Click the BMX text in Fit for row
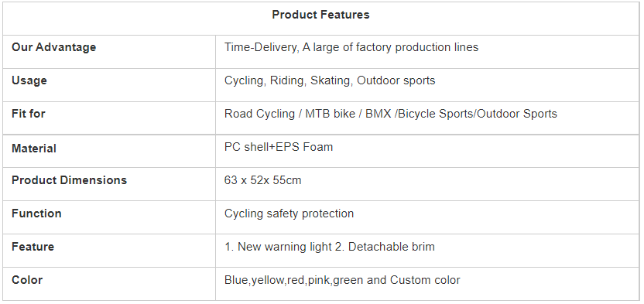Image resolution: width=644 pixels, height=304 pixels. [x=379, y=114]
